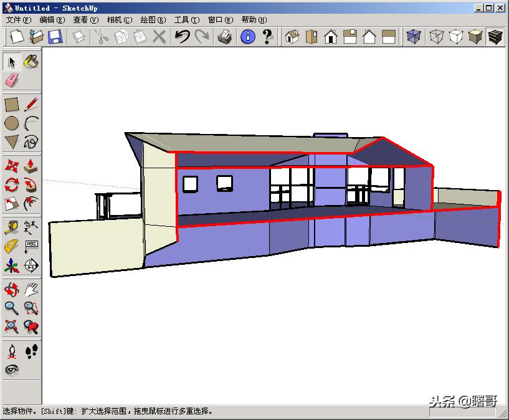Open Model Info with the blue info button
The height and width of the screenshot is (420, 509).
[249, 37]
